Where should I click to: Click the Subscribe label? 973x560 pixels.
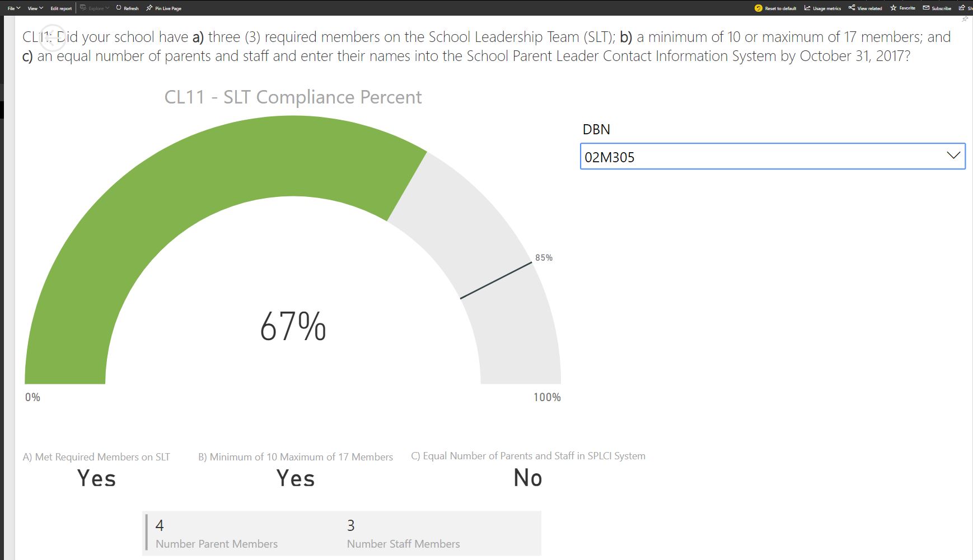(941, 8)
